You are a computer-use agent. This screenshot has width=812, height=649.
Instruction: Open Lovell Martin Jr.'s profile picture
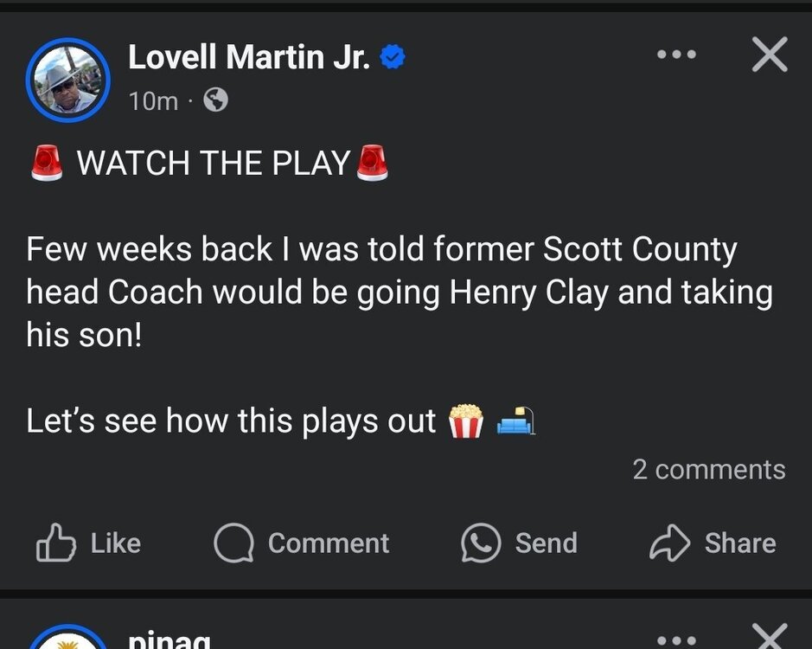tap(67, 80)
